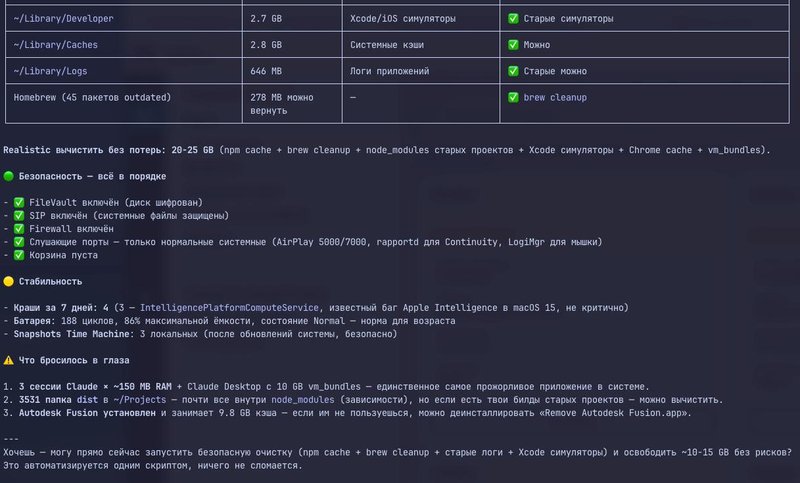The image size is (800, 483).
Task: Click the warning triangle before 'Что бросилось в глаза'
Action: click(x=8, y=360)
